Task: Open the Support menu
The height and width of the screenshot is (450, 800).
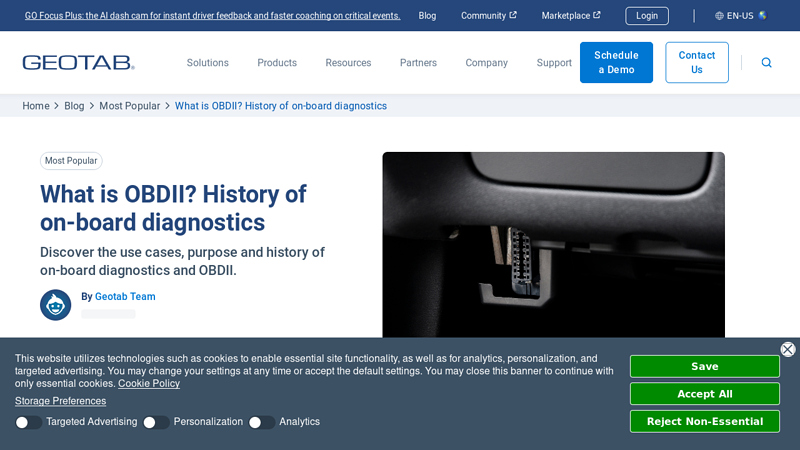Action: tap(554, 63)
